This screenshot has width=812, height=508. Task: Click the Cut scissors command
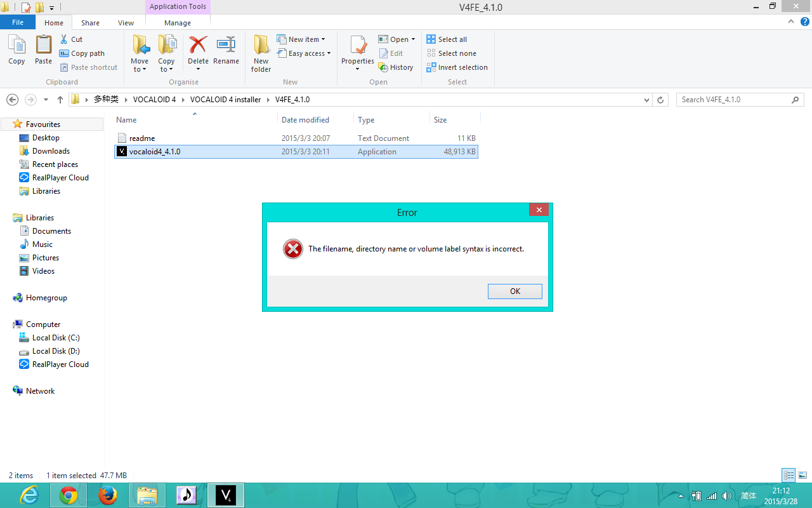point(72,39)
